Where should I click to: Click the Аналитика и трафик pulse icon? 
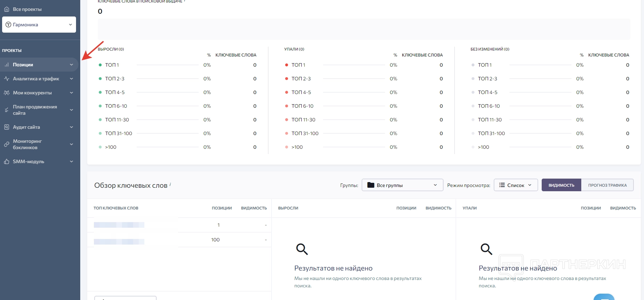[x=7, y=79]
